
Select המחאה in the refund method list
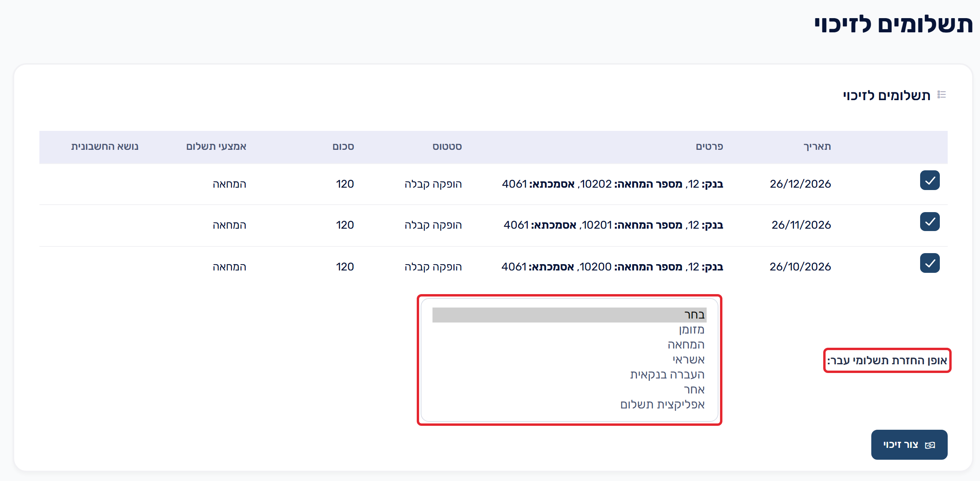click(x=569, y=345)
